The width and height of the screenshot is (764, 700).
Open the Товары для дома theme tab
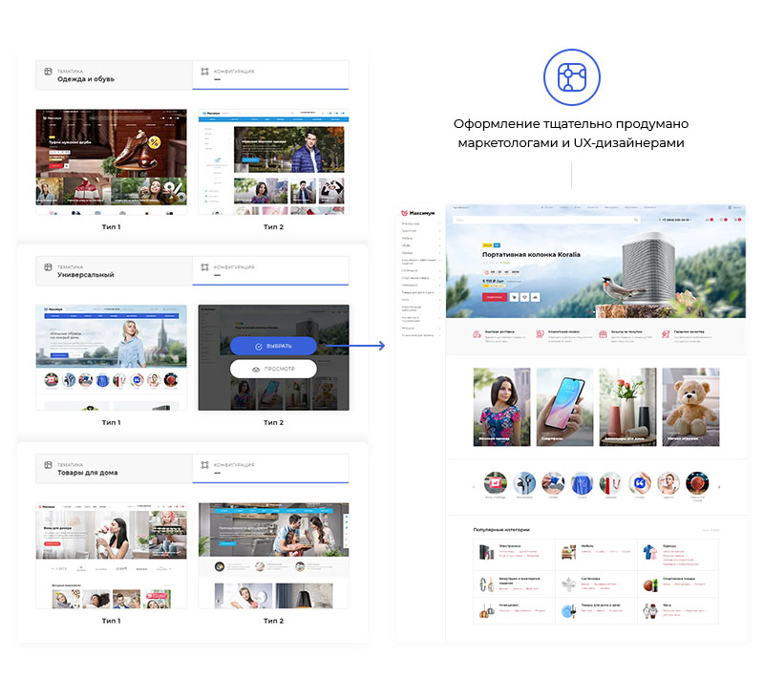tap(113, 469)
